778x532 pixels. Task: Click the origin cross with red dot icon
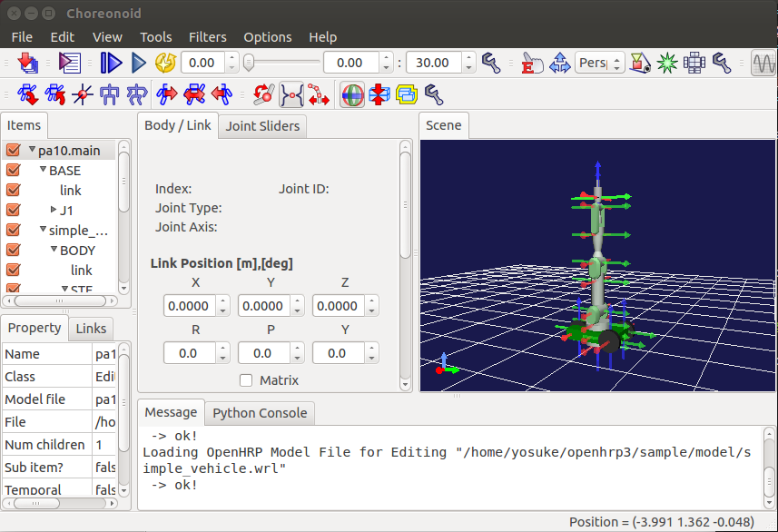83,94
